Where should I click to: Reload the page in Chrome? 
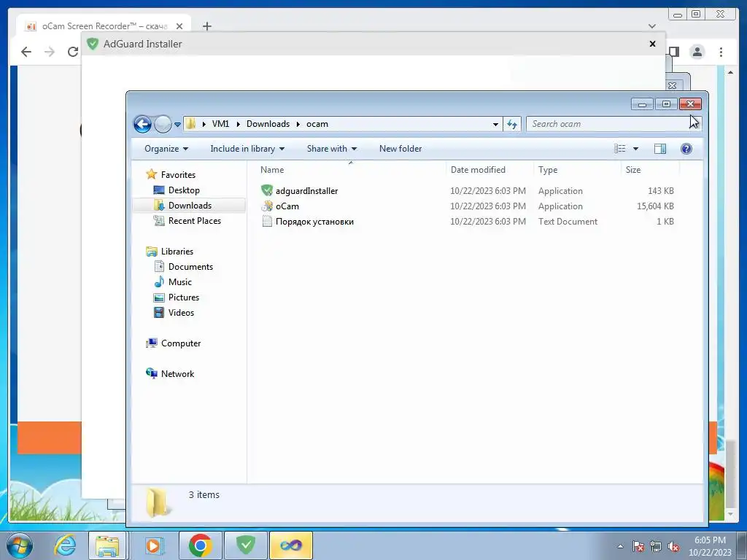pyautogui.click(x=72, y=52)
